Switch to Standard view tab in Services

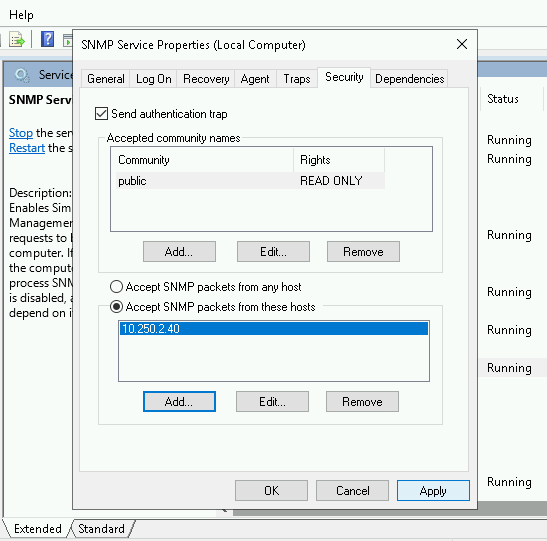coord(101,529)
